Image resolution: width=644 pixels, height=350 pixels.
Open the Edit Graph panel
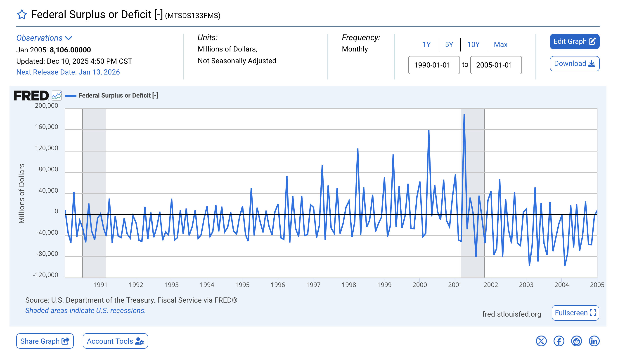tap(575, 42)
